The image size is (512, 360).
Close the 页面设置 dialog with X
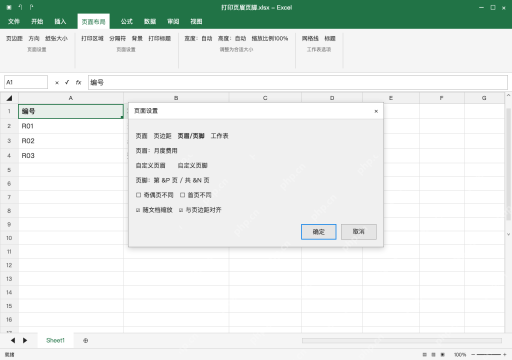point(376,111)
